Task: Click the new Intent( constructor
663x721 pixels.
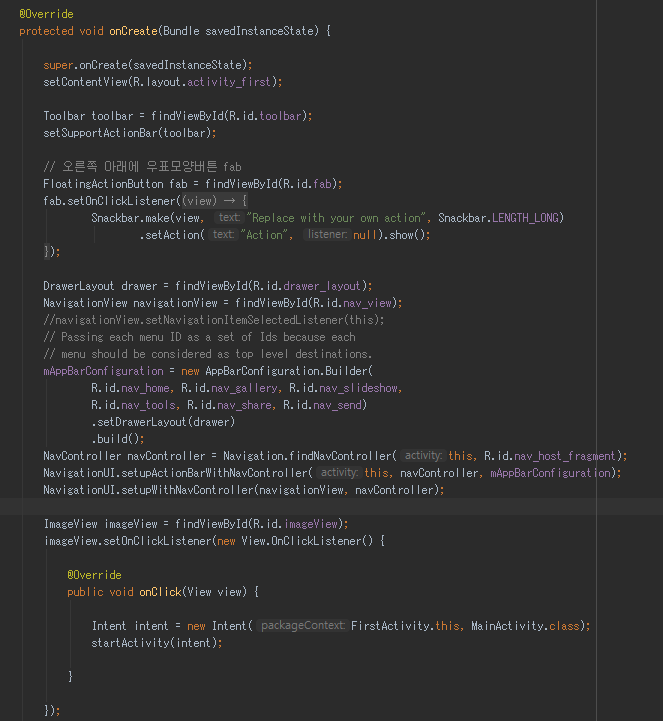Action: point(220,626)
